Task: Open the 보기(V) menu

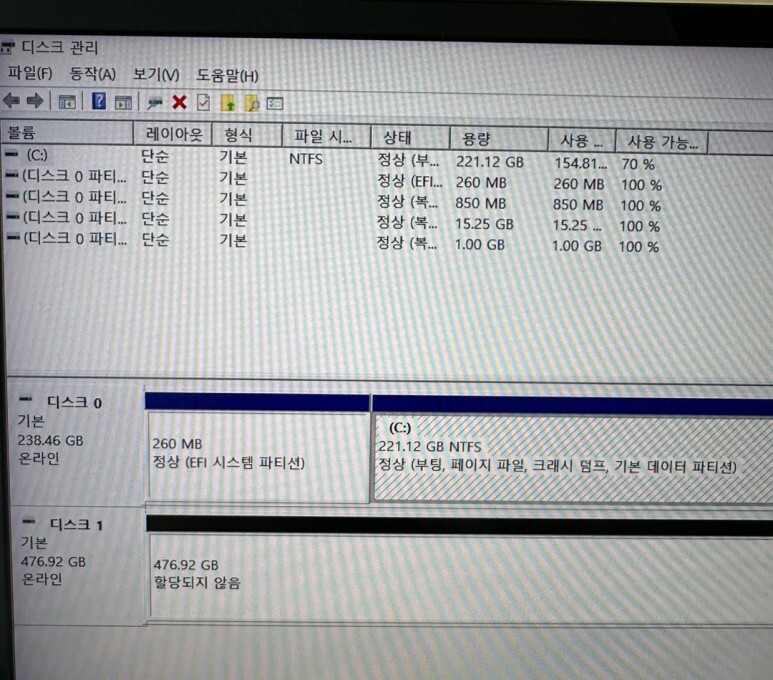Action: tap(156, 74)
